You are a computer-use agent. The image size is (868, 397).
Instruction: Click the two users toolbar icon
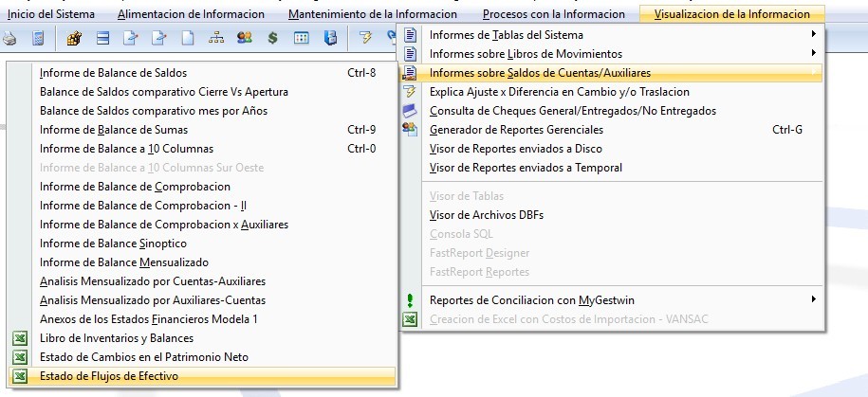244,39
